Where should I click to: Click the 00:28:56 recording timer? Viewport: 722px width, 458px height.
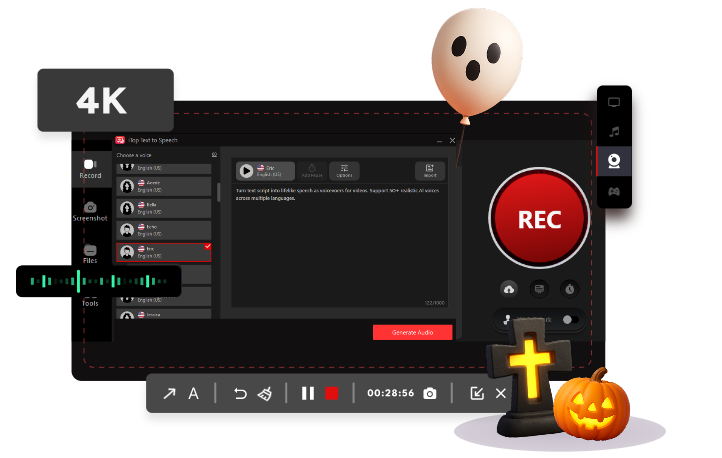390,393
